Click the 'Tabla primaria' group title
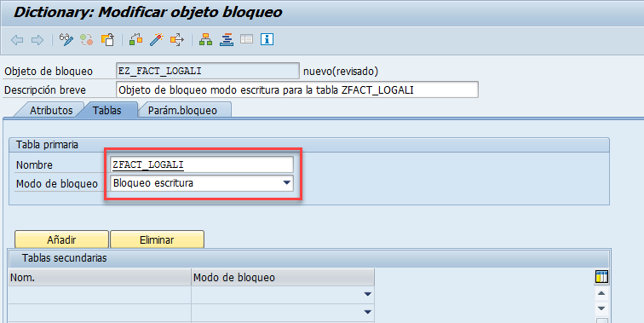The width and height of the screenshot is (644, 323). (47, 145)
